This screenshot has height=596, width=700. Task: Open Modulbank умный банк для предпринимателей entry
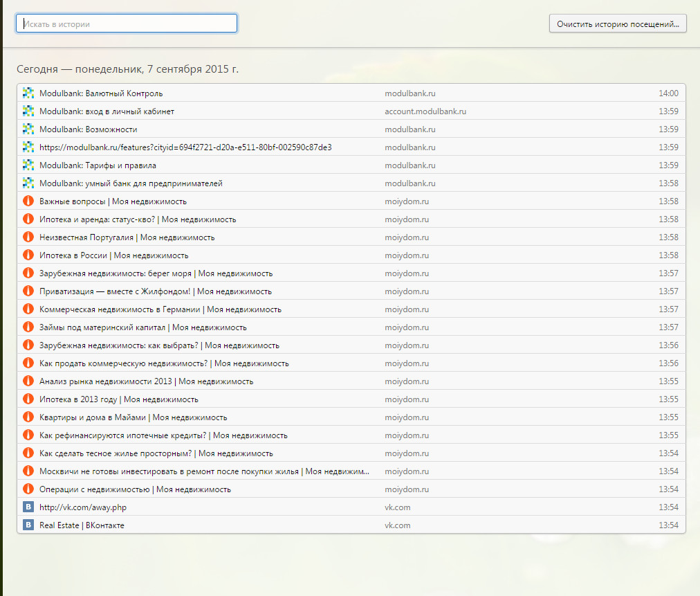[x=131, y=183]
